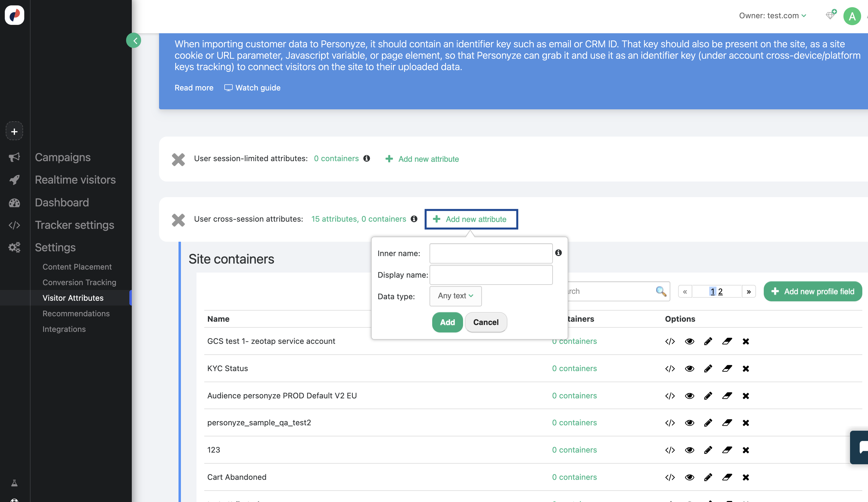Viewport: 868px width, 502px height.
Task: Collapse User cross-session attributes with X
Action: click(x=179, y=220)
